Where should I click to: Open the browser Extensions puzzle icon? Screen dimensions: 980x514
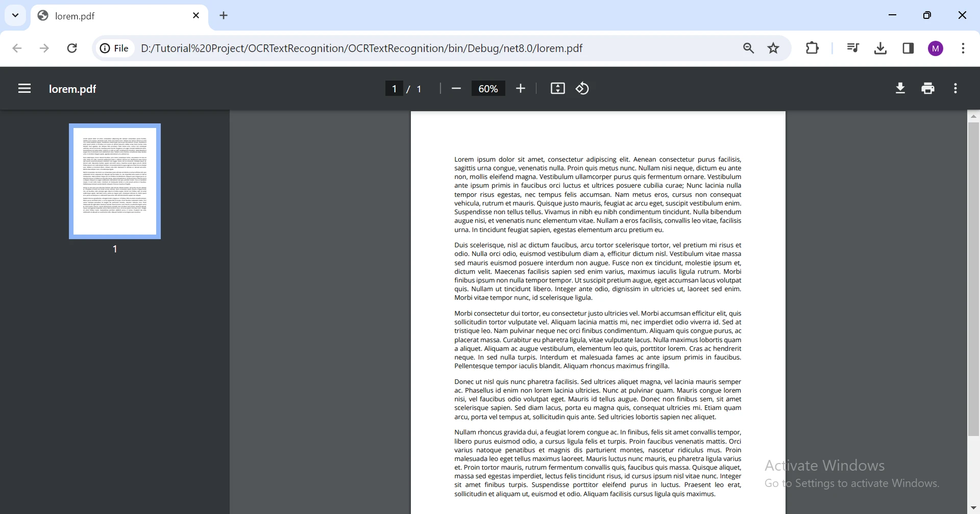812,48
